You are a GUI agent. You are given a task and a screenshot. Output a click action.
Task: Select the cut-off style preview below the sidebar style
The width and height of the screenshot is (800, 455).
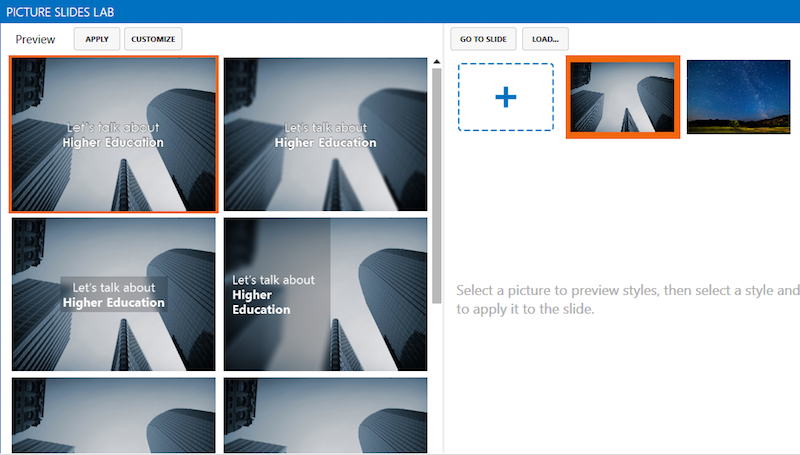click(x=325, y=415)
